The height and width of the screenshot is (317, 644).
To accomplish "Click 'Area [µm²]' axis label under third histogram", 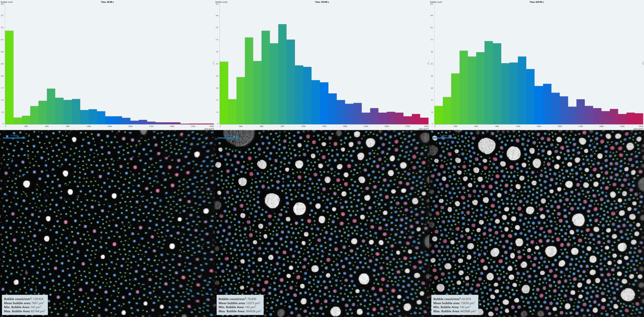I will (x=638, y=129).
